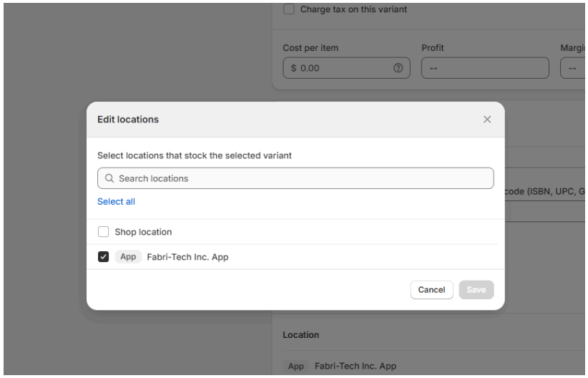
Task: Click Fabri-Tech Inc. App under Location heading
Action: pos(356,367)
